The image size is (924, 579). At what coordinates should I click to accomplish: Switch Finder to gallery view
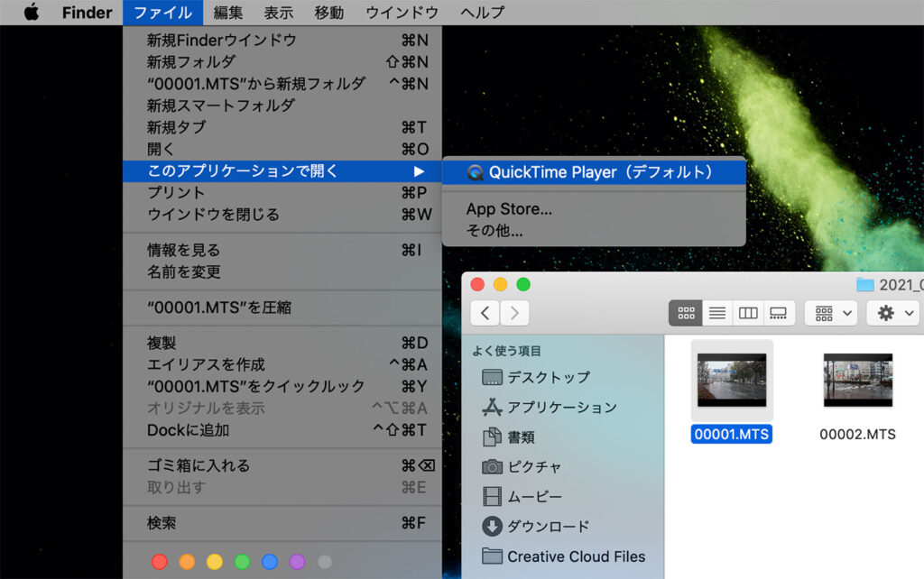[x=779, y=313]
